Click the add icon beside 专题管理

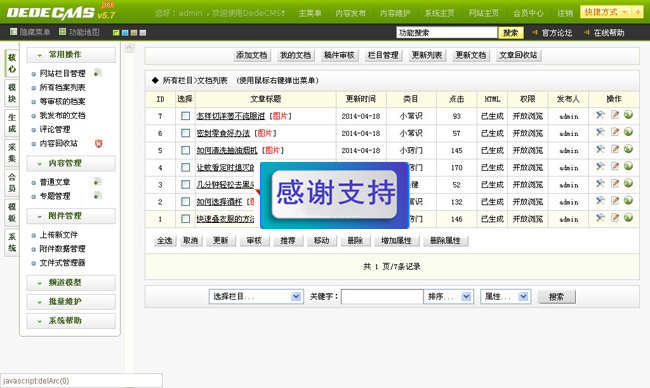pyautogui.click(x=98, y=195)
